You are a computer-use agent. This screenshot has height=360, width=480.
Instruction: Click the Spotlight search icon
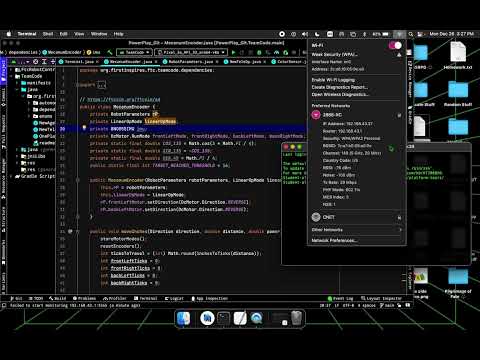[x=411, y=34]
